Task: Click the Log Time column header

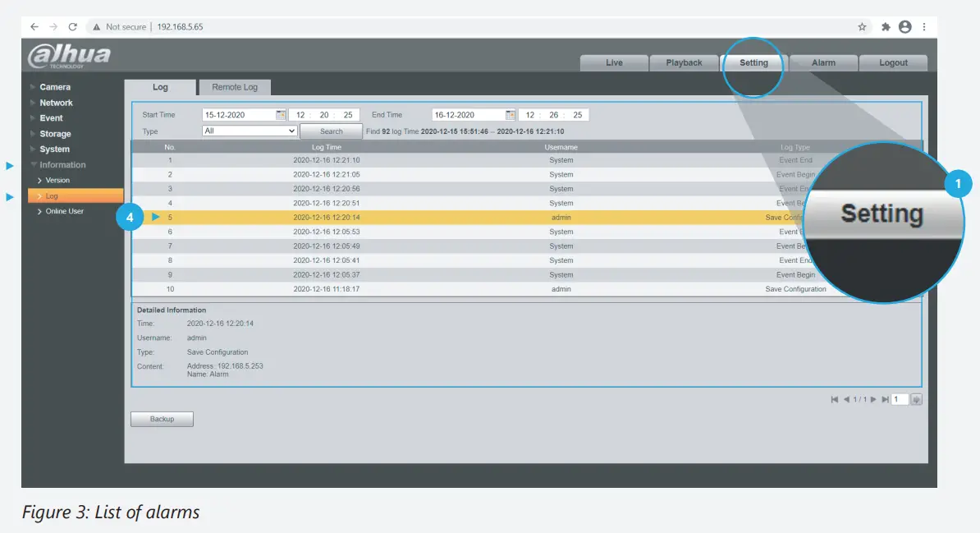Action: point(326,148)
